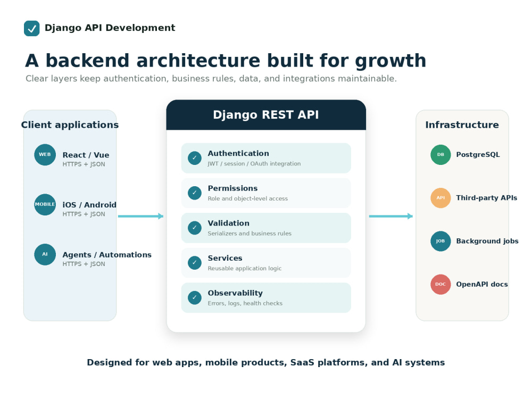The width and height of the screenshot is (532, 399).
Task: Click the checkmark icon next to Services
Action: coord(195,263)
